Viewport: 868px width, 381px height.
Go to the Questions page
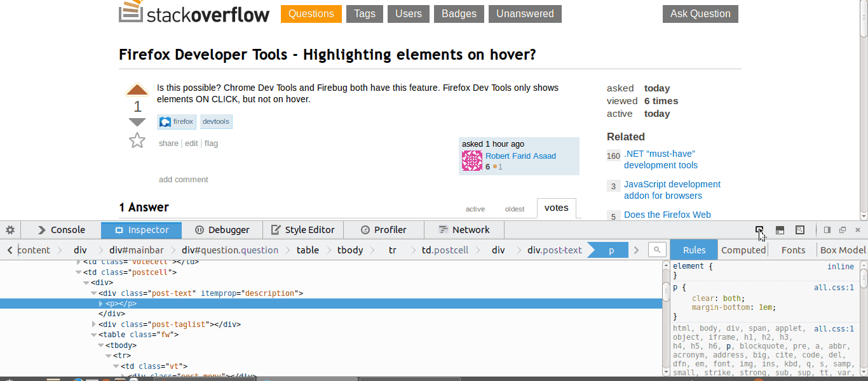[311, 14]
